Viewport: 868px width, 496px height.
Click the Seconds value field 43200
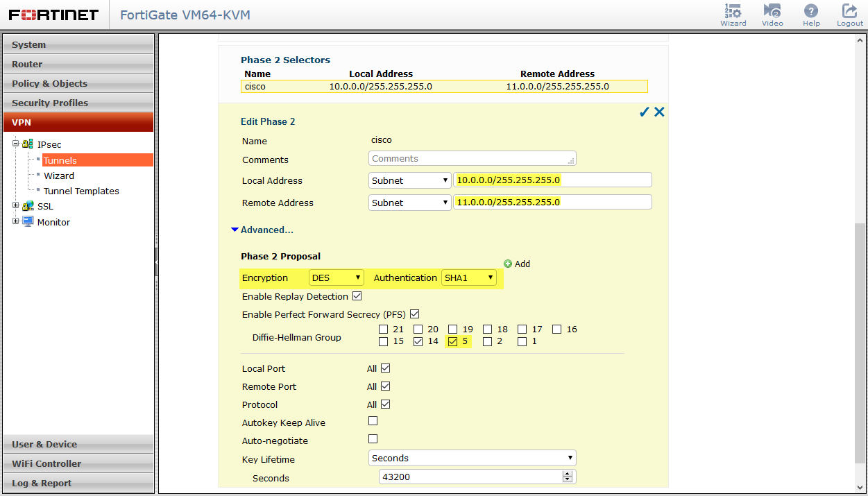tap(472, 477)
